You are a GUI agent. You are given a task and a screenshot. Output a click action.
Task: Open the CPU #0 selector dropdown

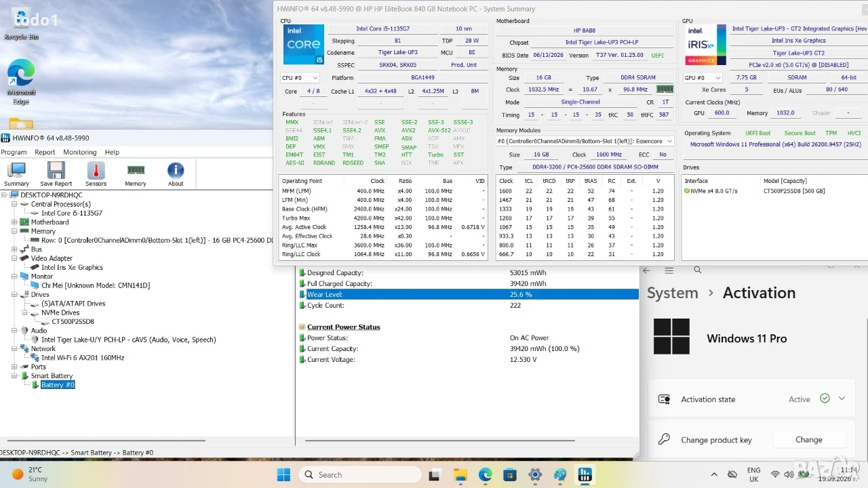300,78
